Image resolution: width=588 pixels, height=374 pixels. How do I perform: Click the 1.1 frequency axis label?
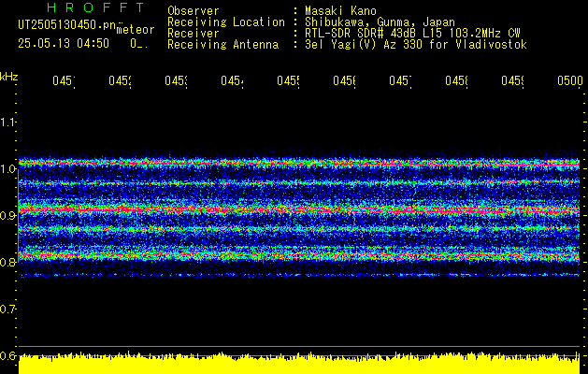coord(7,122)
